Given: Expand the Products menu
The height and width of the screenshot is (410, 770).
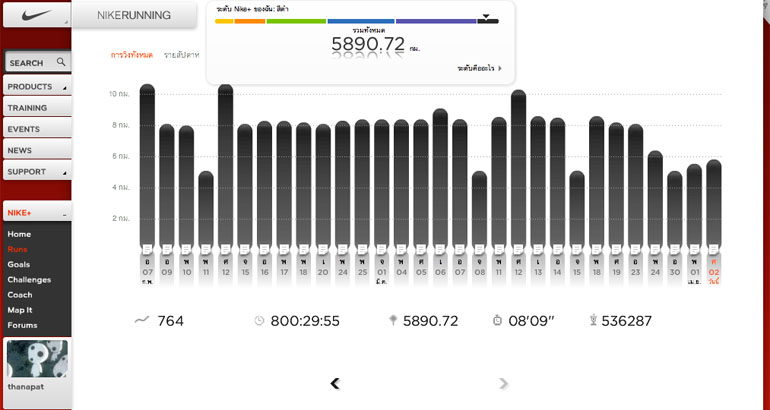Looking at the screenshot, I should click(x=36, y=87).
